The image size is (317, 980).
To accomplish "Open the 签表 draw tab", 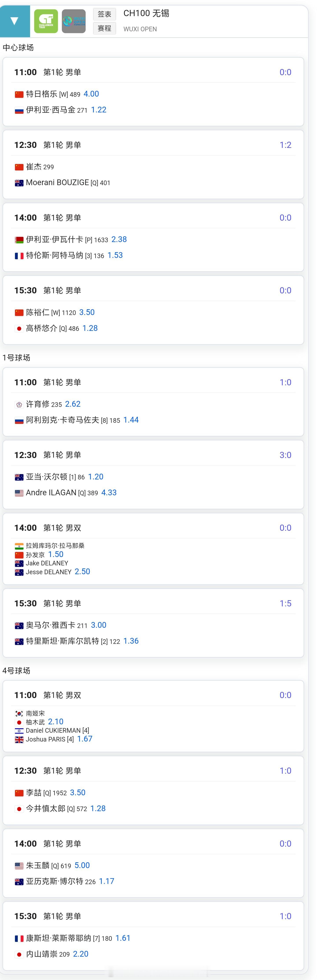I will coord(105,15).
